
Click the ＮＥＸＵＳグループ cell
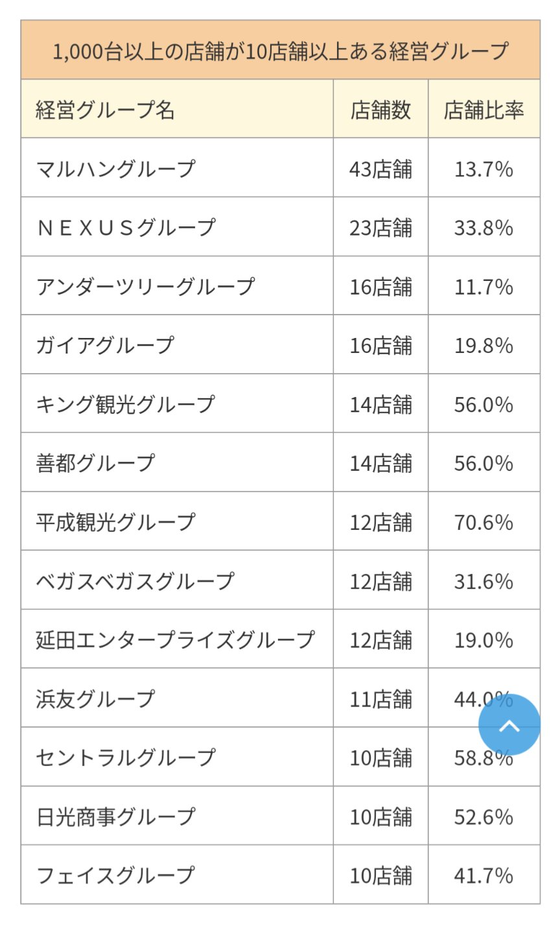177,227
